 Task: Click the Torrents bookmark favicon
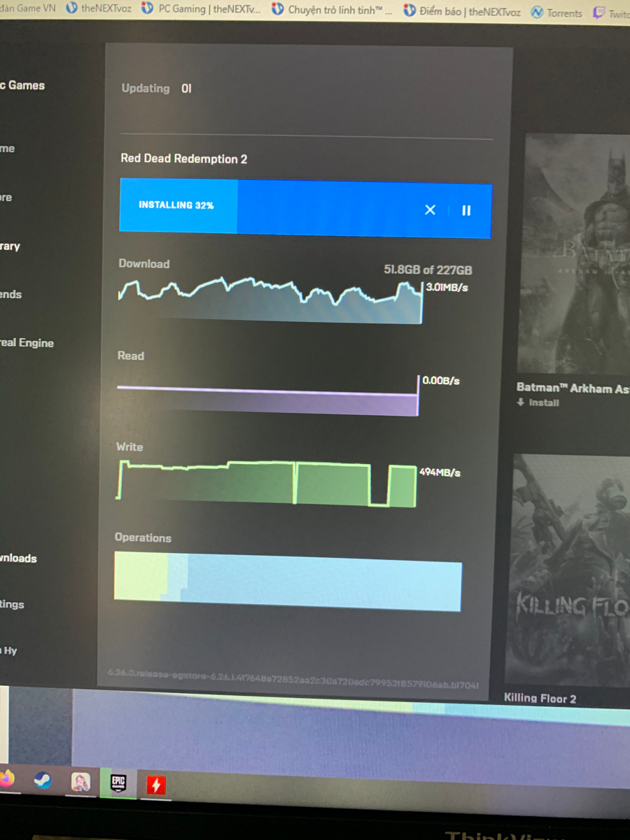click(x=537, y=13)
